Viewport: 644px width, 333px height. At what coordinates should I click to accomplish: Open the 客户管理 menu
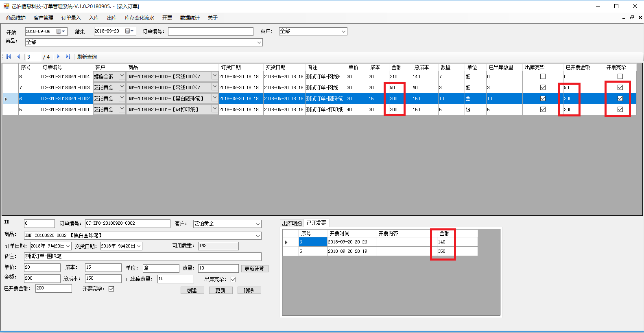coord(44,18)
